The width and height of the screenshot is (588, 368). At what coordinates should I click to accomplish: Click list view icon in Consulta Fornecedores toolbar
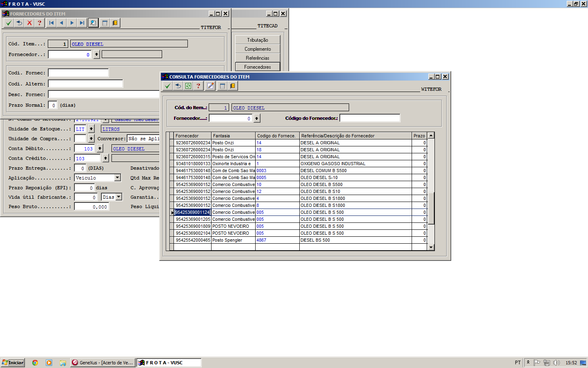click(x=223, y=86)
